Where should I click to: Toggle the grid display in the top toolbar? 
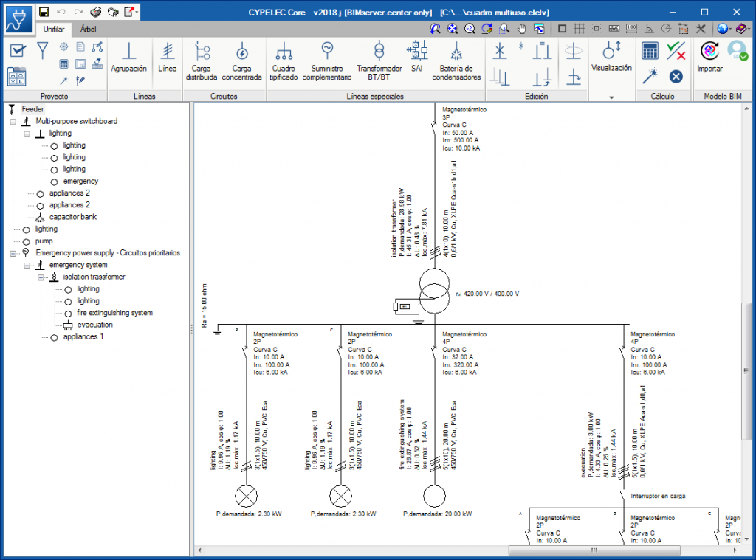[x=580, y=29]
